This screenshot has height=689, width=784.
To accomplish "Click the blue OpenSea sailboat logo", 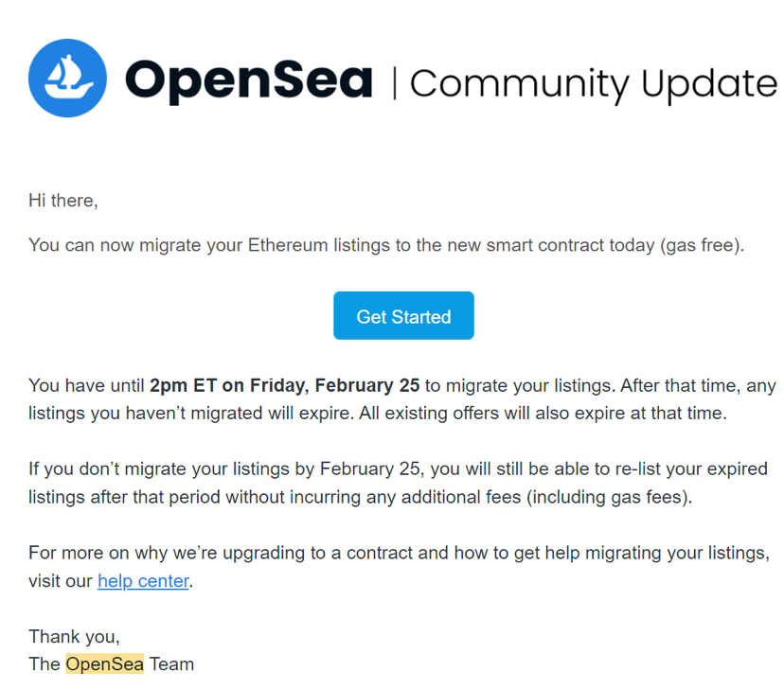I will (x=67, y=79).
